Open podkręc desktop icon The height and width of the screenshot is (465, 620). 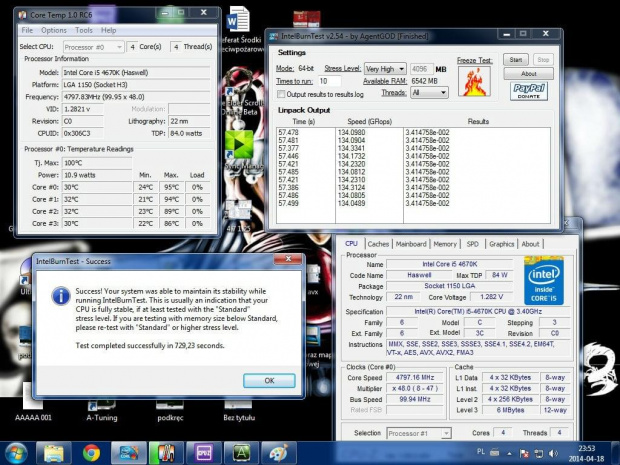(x=170, y=410)
